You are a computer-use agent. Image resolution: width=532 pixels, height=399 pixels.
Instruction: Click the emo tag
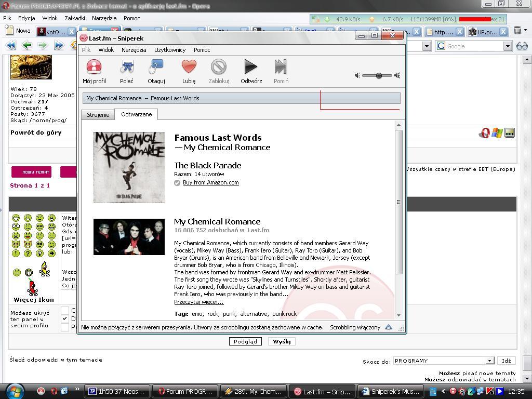coord(197,314)
